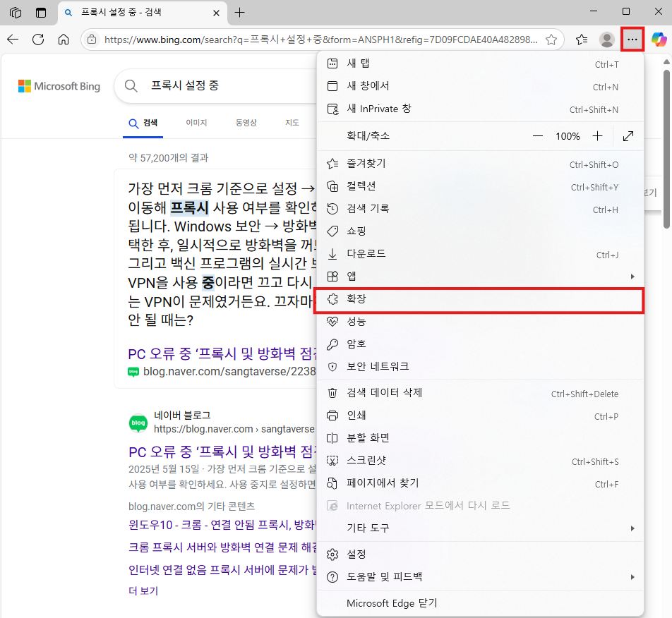Click the address bar URL
672x618 pixels.
coord(320,40)
